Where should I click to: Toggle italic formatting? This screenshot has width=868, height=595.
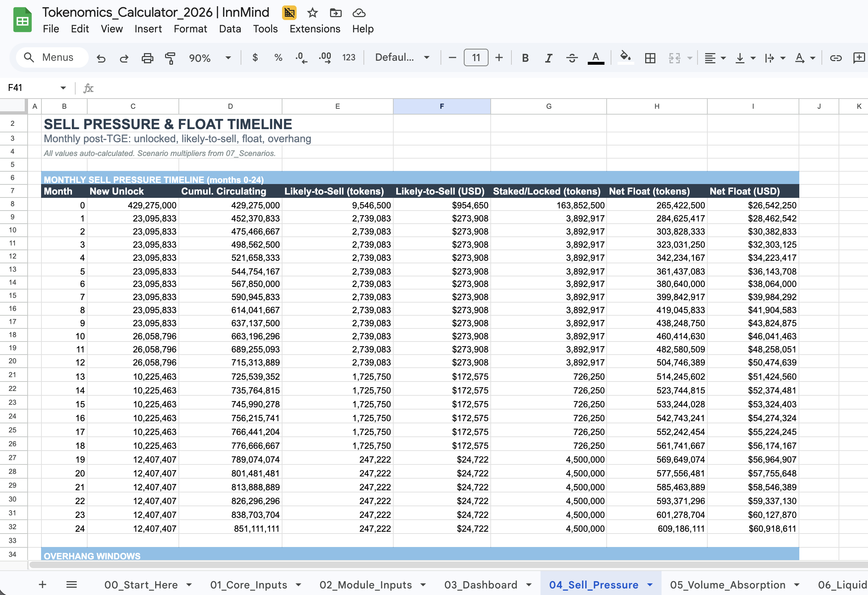tap(548, 57)
